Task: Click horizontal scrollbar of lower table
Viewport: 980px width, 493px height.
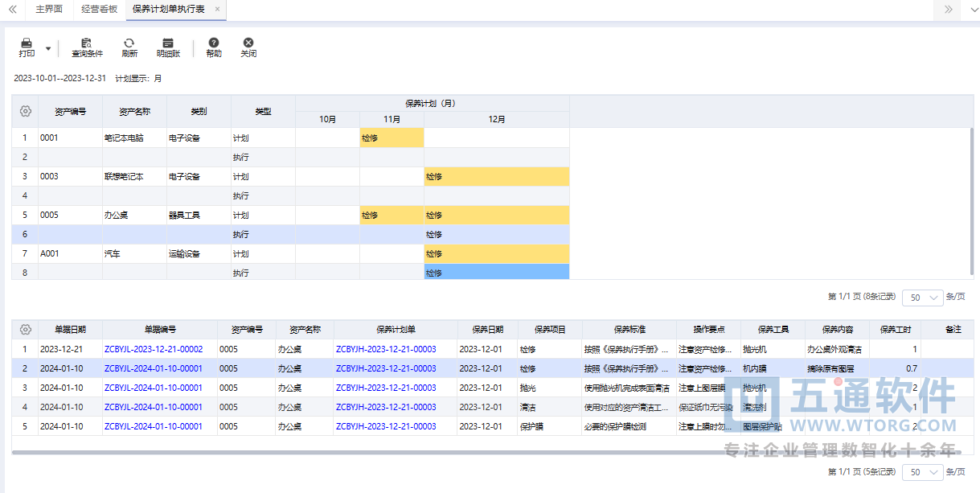Action: point(487,453)
